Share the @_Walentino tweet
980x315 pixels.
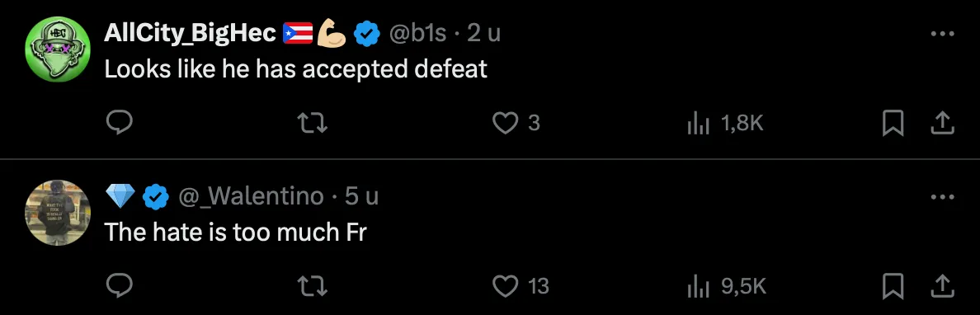(x=943, y=285)
